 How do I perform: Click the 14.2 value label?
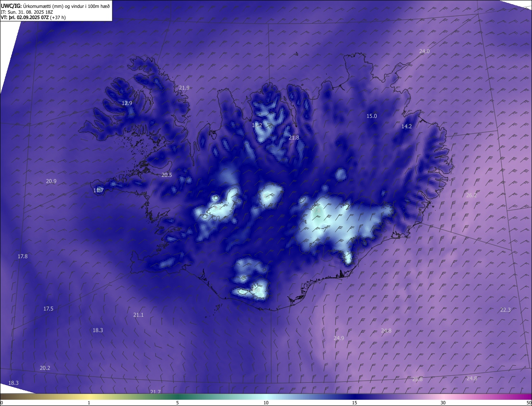click(406, 127)
